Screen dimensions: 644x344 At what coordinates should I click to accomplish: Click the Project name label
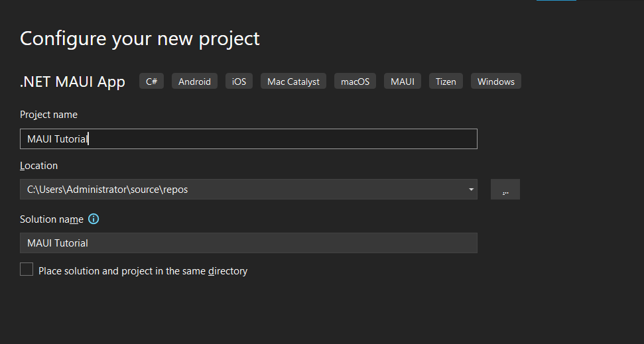48,115
